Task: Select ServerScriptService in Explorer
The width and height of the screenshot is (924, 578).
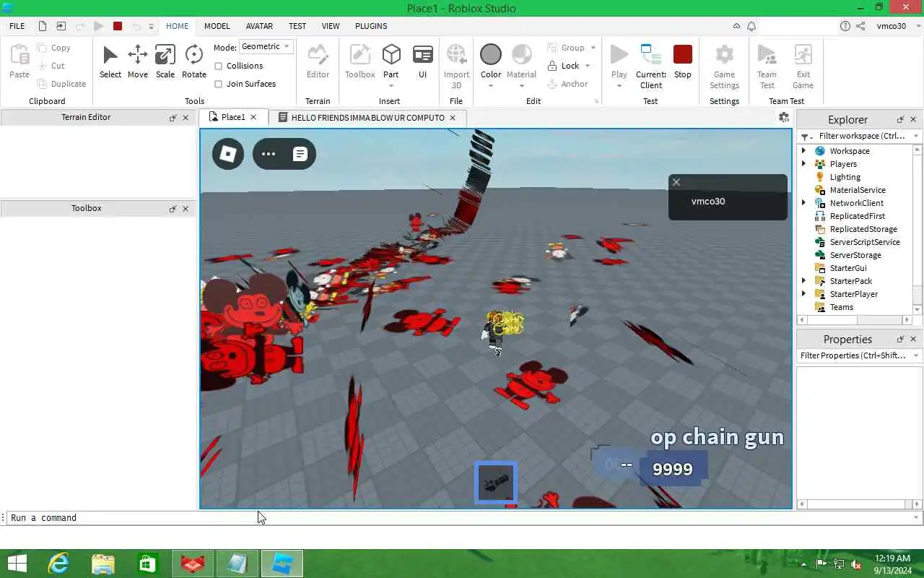Action: (x=865, y=242)
